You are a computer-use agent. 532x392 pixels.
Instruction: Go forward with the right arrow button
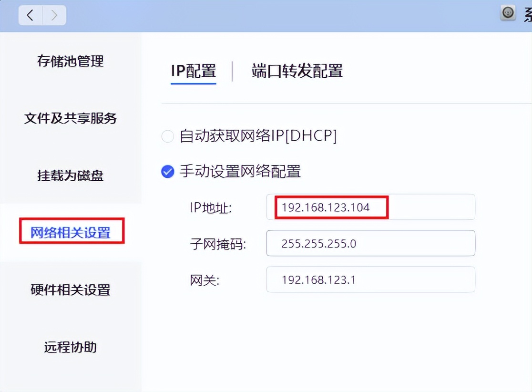[54, 15]
